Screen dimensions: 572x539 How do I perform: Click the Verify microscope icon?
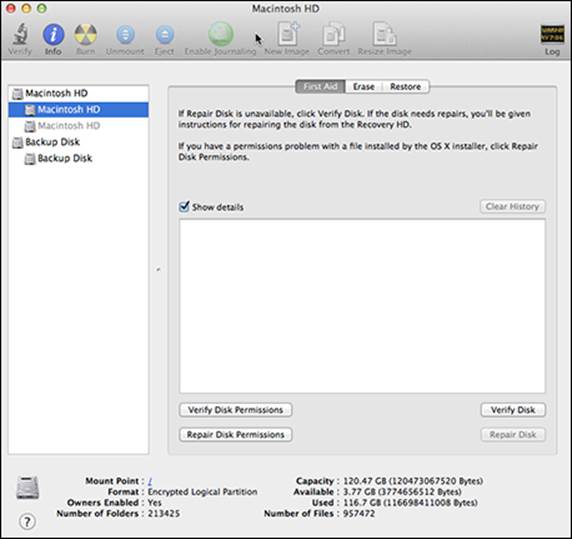(20, 34)
